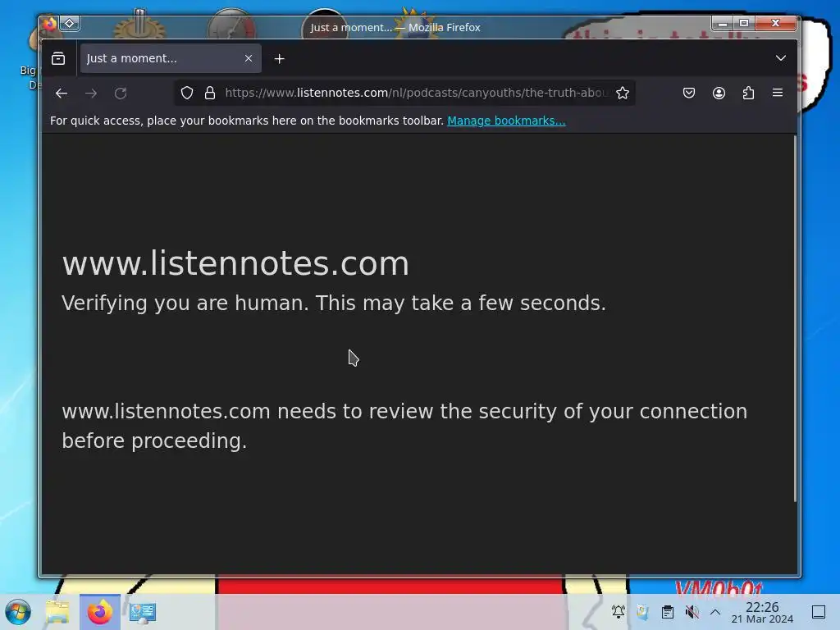840x630 pixels.
Task: Expand the list all tabs chevron
Action: (781, 58)
